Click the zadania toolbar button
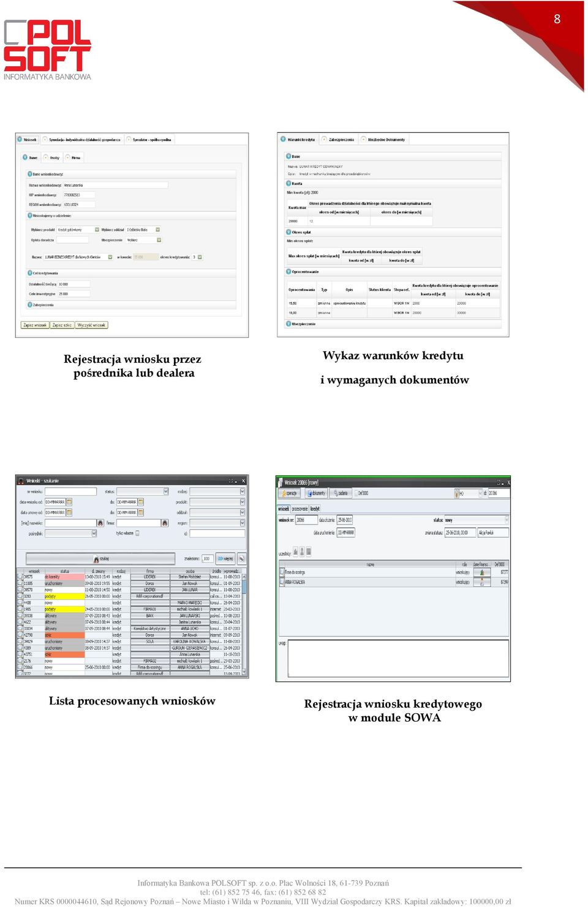This screenshot has height=908, width=588. click(341, 493)
